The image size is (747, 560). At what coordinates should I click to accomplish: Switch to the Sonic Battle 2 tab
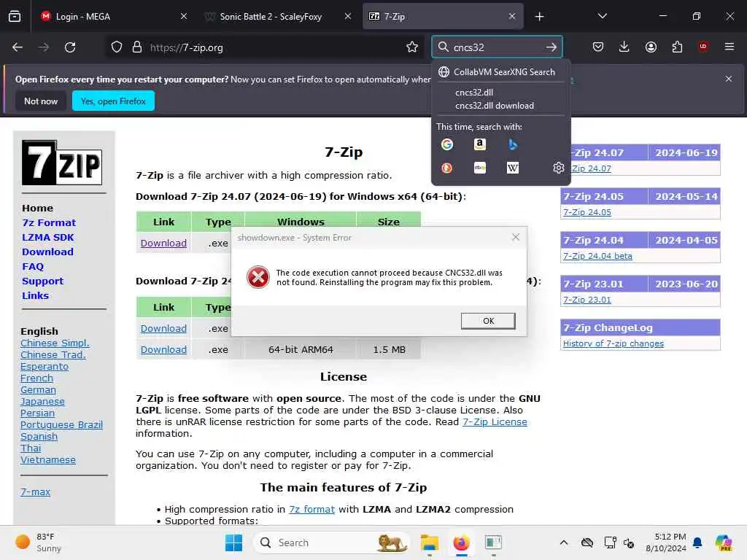click(278, 17)
